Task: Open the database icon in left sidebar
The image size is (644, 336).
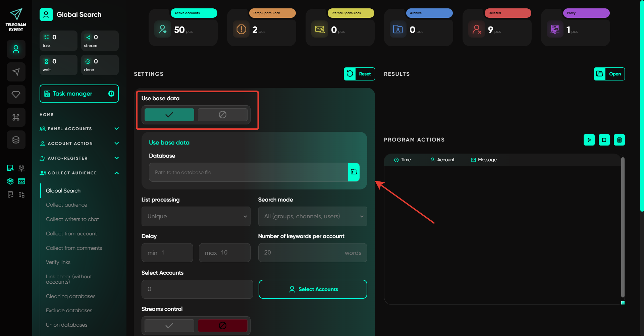Action: coord(16,140)
